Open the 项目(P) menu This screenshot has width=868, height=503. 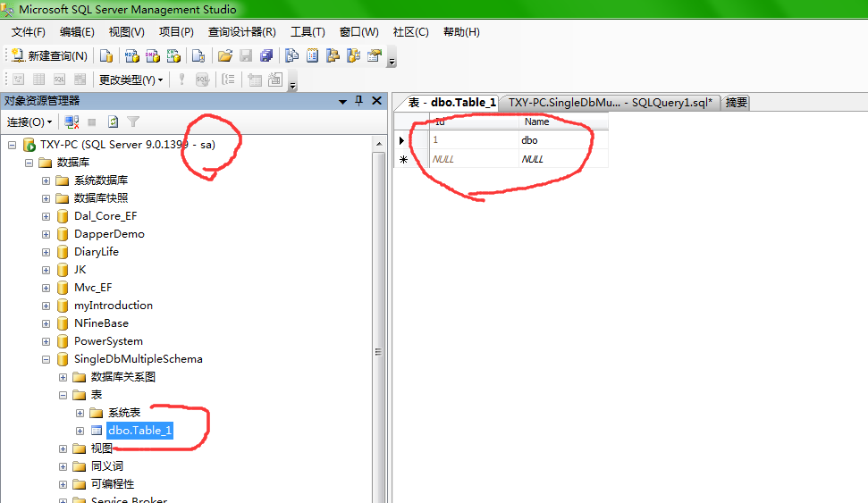(x=177, y=32)
